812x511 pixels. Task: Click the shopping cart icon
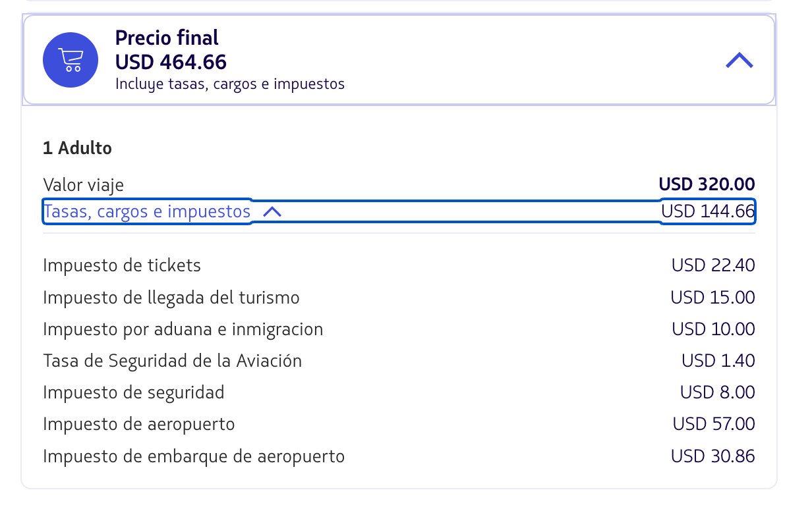71,60
